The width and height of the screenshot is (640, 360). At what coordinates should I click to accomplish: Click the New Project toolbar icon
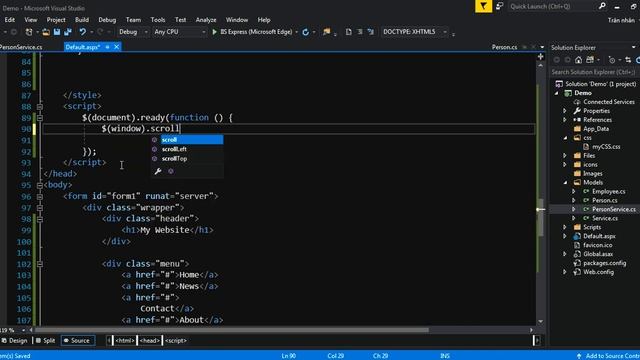[x=29, y=32]
